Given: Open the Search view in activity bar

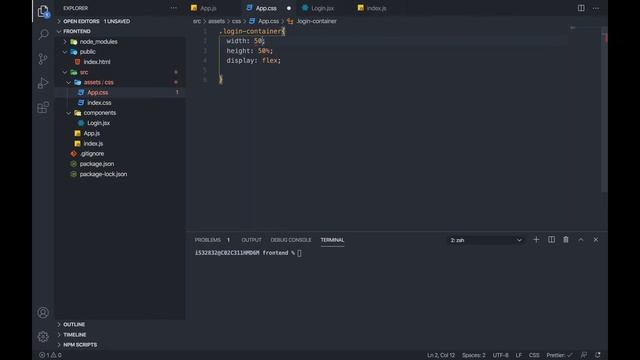Looking at the screenshot, I should tap(43, 35).
